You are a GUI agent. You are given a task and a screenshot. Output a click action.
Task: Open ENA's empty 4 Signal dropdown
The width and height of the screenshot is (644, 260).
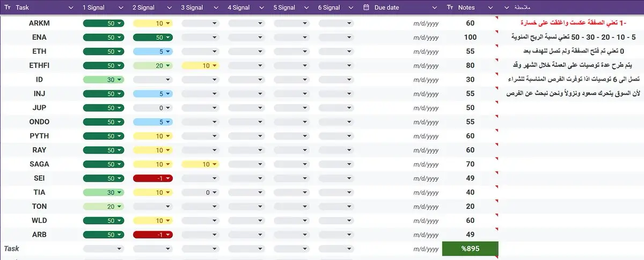click(246, 38)
